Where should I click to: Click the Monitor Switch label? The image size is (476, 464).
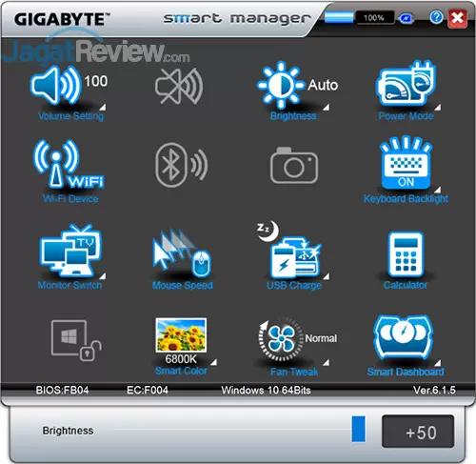[69, 285]
